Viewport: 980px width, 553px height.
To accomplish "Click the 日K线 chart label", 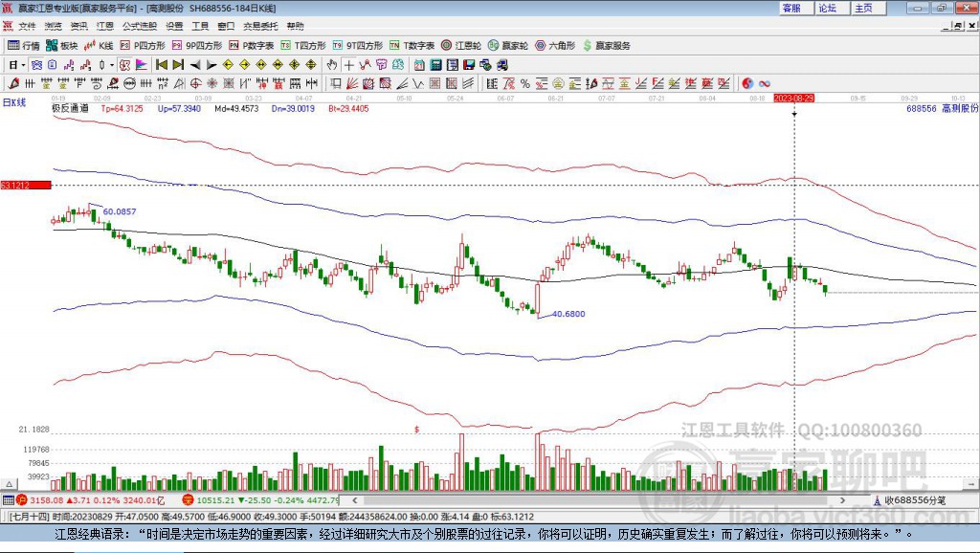I will [x=14, y=102].
